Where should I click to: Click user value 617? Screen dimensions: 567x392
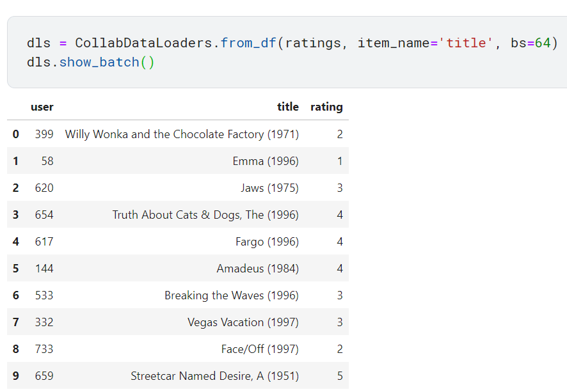pyautogui.click(x=44, y=242)
